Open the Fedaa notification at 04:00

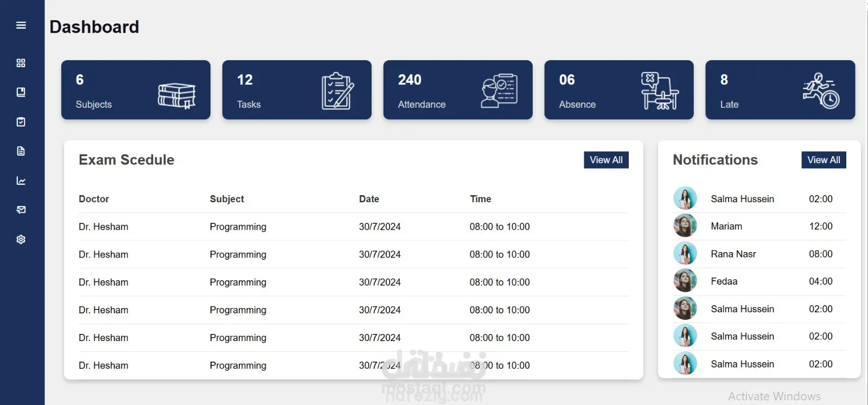coord(759,281)
